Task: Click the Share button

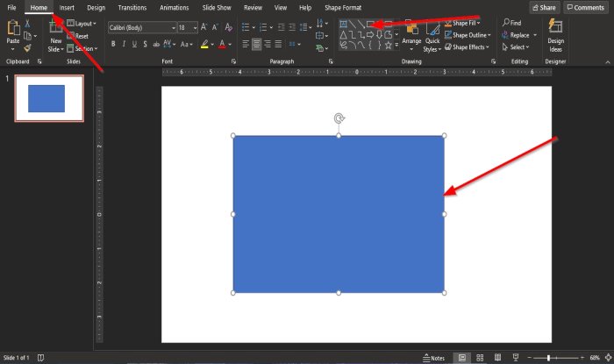Action: 544,7
